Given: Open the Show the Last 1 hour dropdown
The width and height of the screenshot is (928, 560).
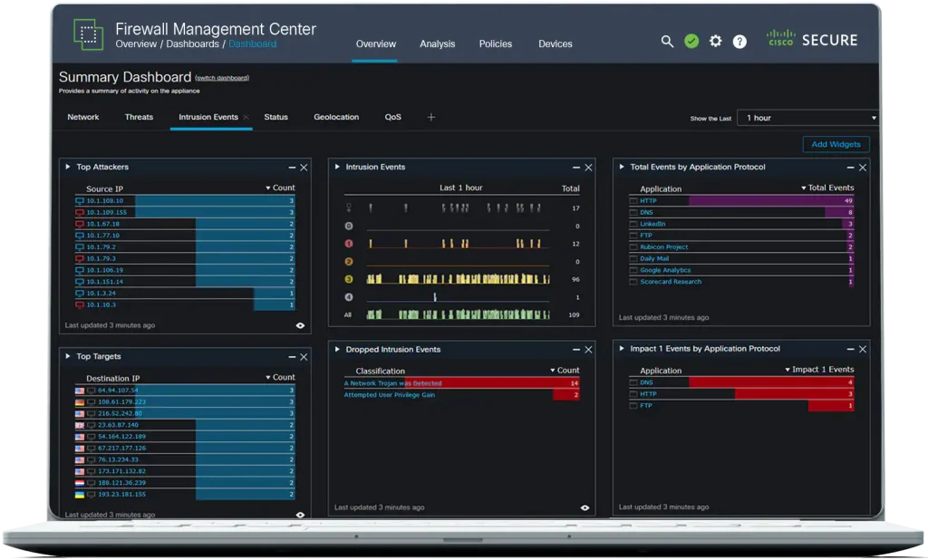Looking at the screenshot, I should 807,118.
